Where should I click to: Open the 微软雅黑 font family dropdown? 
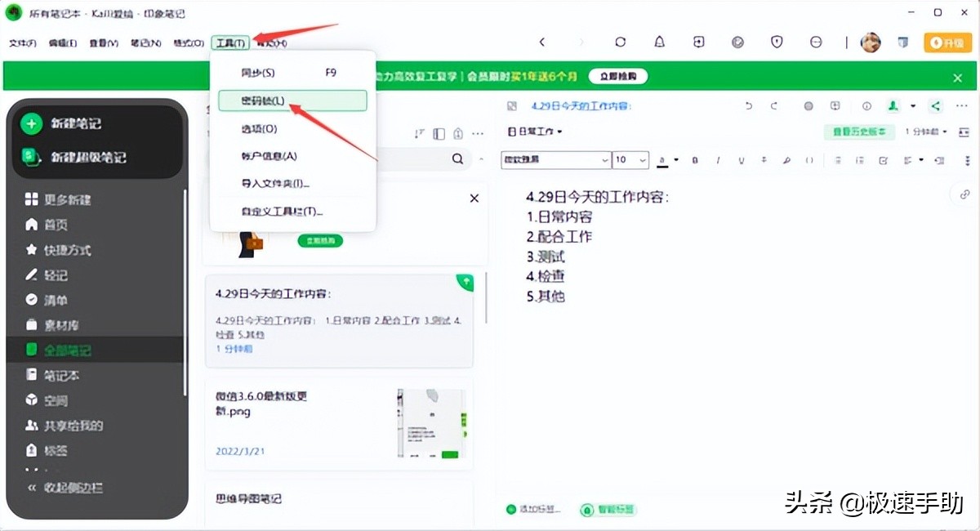555,159
